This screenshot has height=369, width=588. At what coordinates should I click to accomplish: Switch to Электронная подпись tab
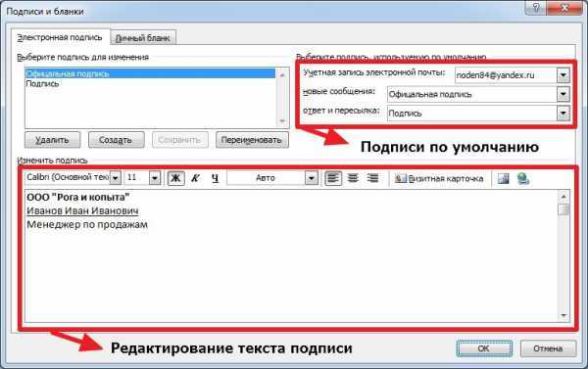pyautogui.click(x=60, y=37)
